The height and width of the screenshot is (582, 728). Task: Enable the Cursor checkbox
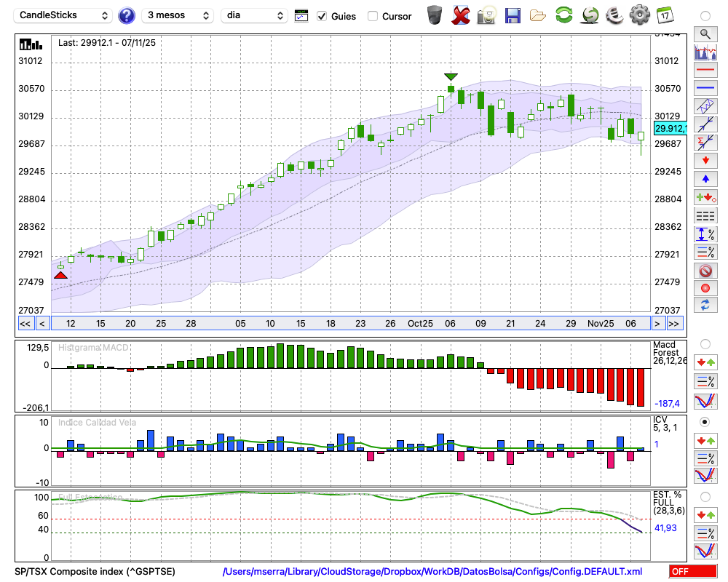point(373,16)
